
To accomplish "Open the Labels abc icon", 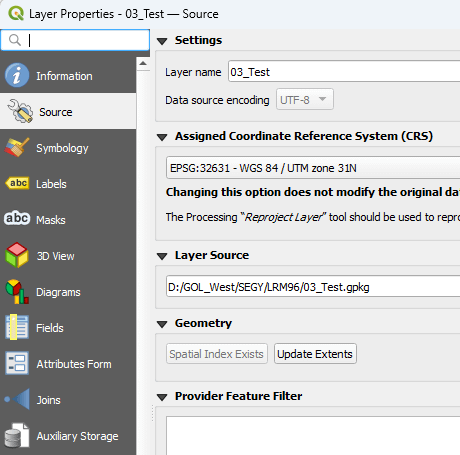I will [x=17, y=183].
